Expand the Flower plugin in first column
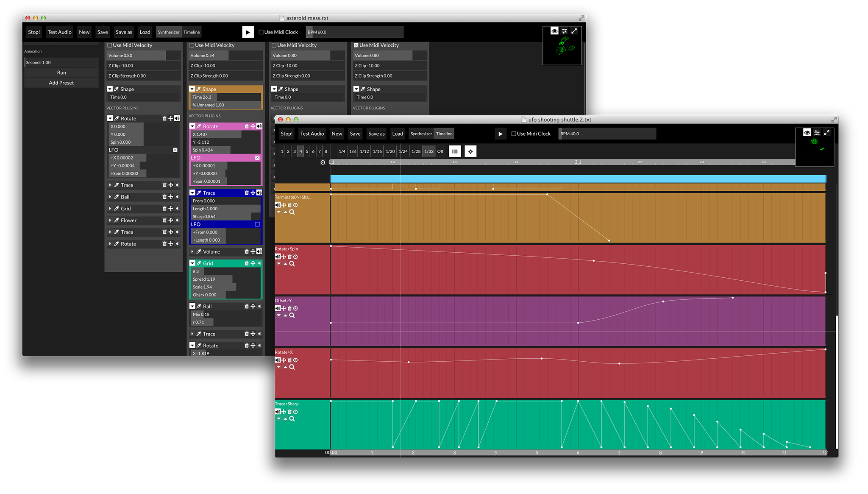868x494 pixels. tap(110, 220)
